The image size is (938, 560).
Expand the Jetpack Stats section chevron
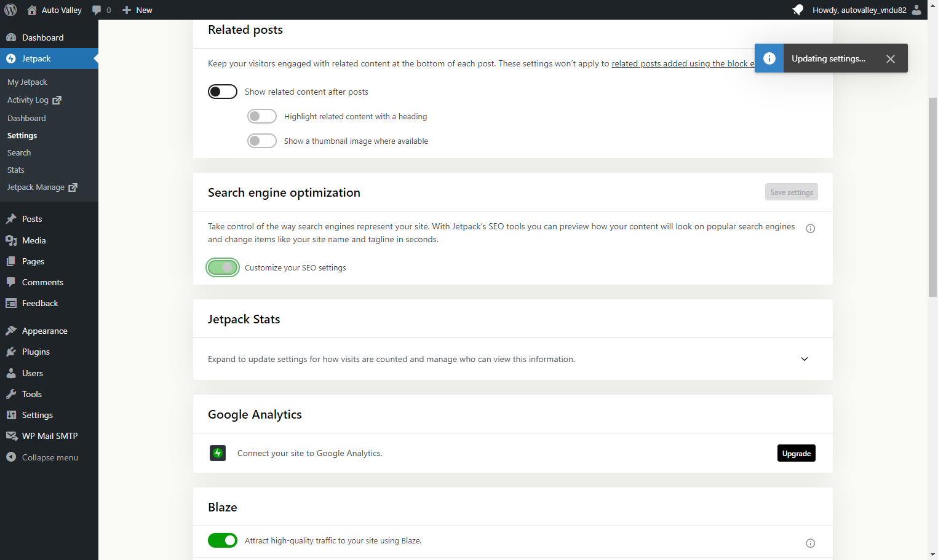[805, 359]
